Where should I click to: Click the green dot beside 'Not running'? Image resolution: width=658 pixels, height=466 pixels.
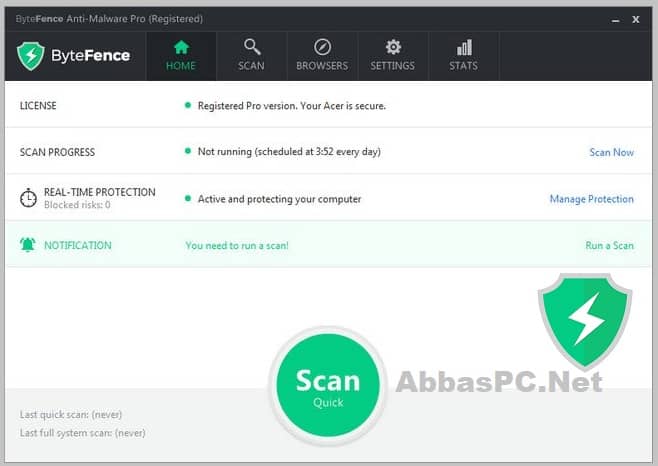188,151
